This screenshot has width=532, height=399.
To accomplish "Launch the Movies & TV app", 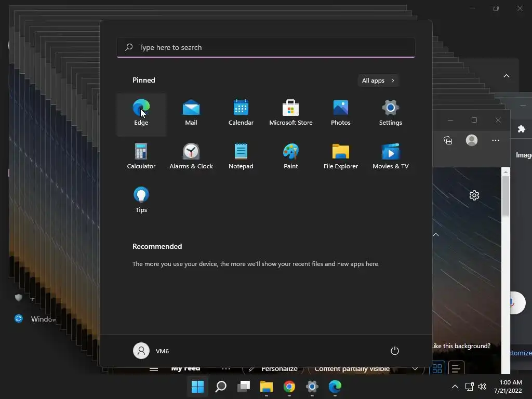I will tap(391, 157).
